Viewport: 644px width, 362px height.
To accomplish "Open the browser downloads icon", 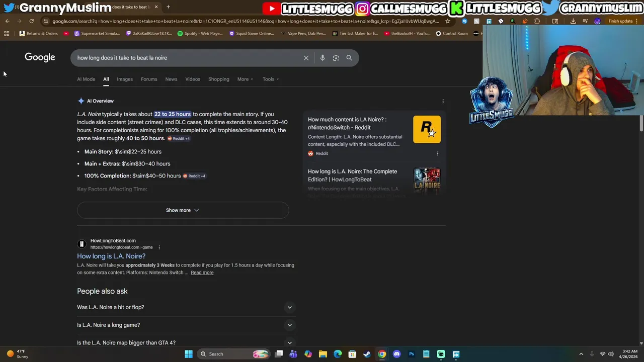I will point(573,21).
